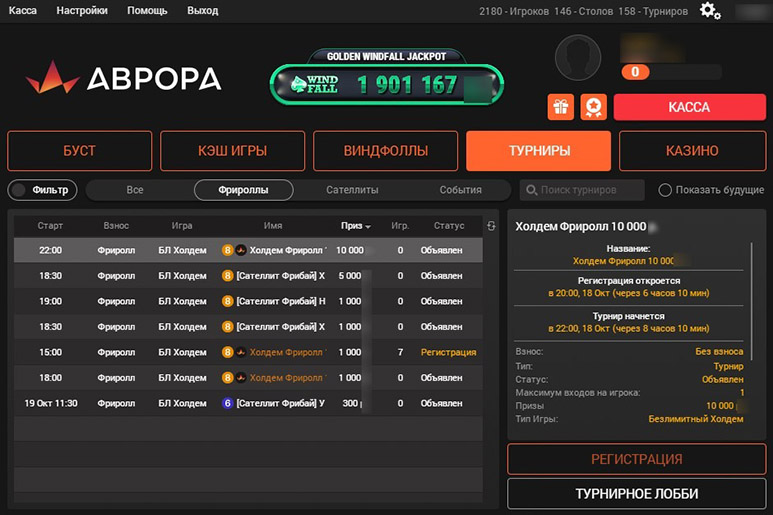
Task: Click the table refresh icon
Action: click(491, 226)
